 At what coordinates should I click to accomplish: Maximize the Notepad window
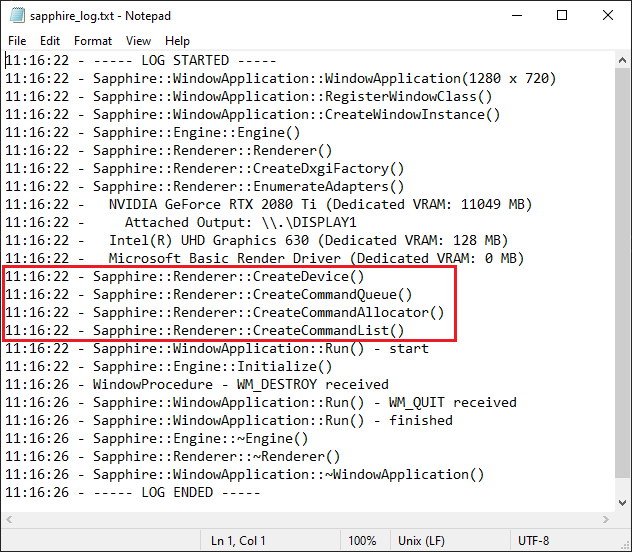[x=562, y=16]
